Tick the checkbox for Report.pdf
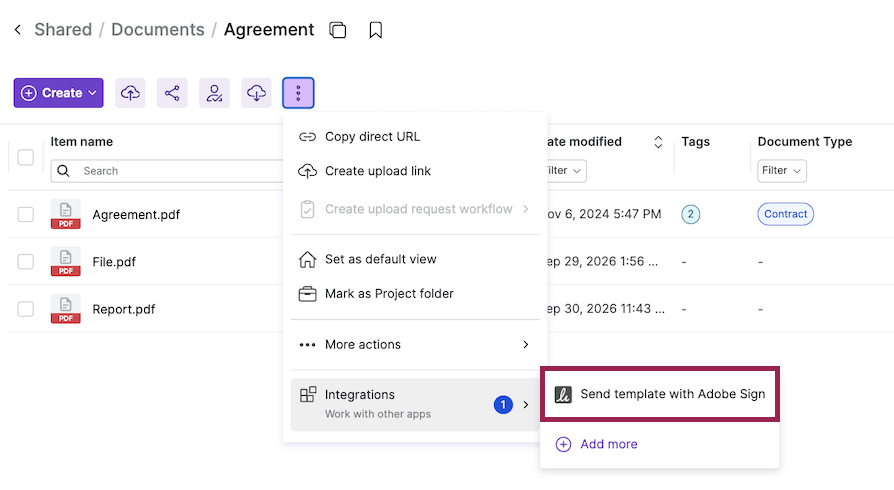The width and height of the screenshot is (894, 490). (x=26, y=309)
